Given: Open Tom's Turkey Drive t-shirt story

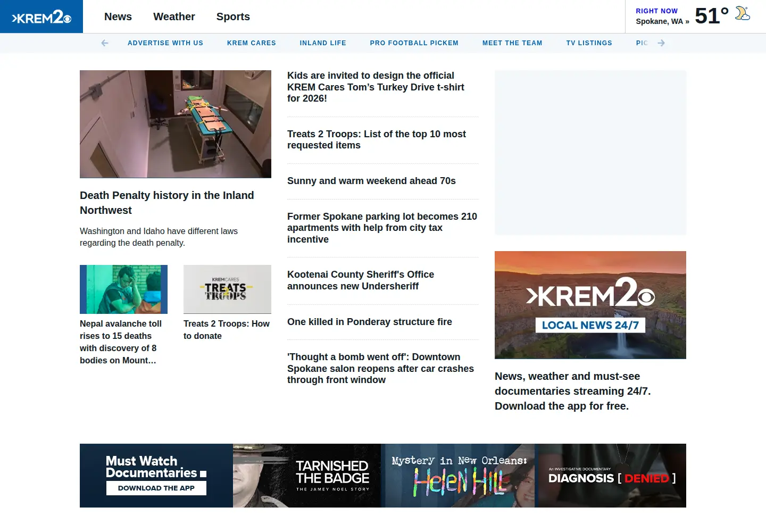Looking at the screenshot, I should point(376,87).
